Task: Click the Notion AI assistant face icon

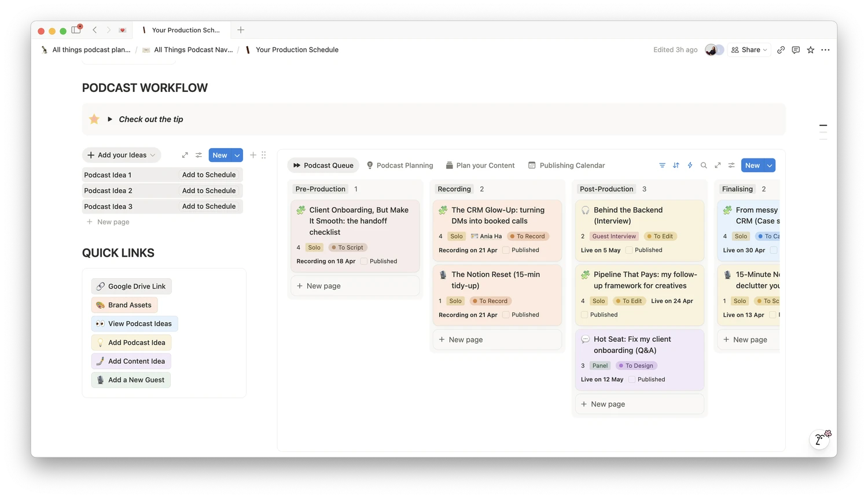Action: coord(820,439)
